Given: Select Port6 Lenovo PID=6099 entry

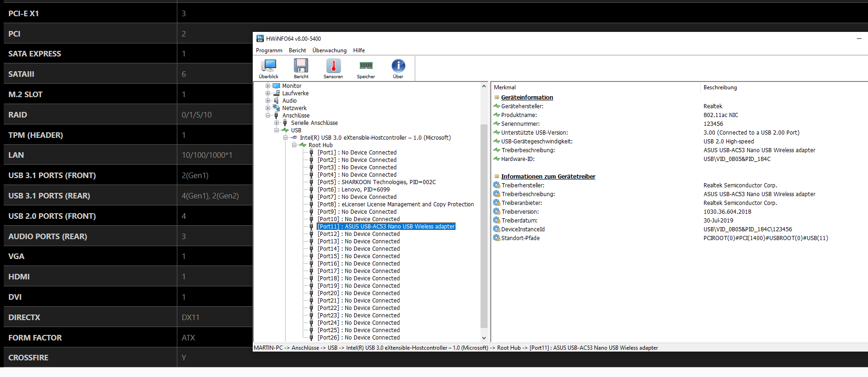Looking at the screenshot, I should click(354, 190).
